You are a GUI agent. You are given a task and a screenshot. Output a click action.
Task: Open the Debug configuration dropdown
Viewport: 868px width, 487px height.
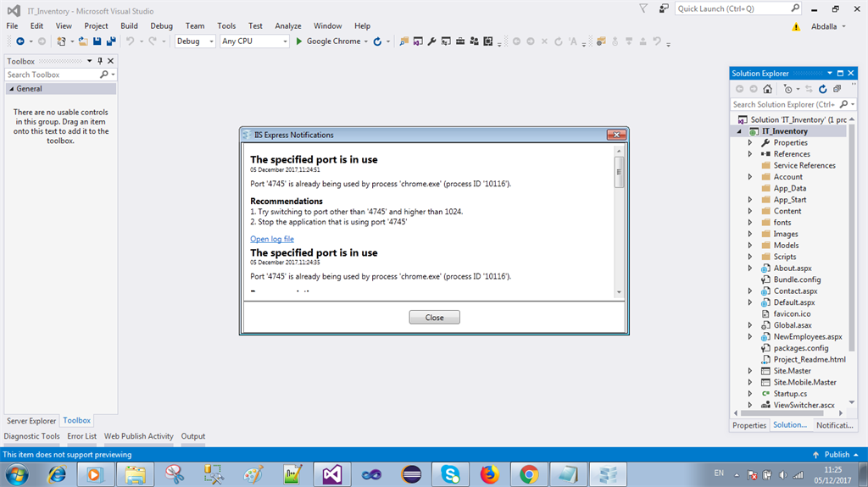(x=195, y=42)
